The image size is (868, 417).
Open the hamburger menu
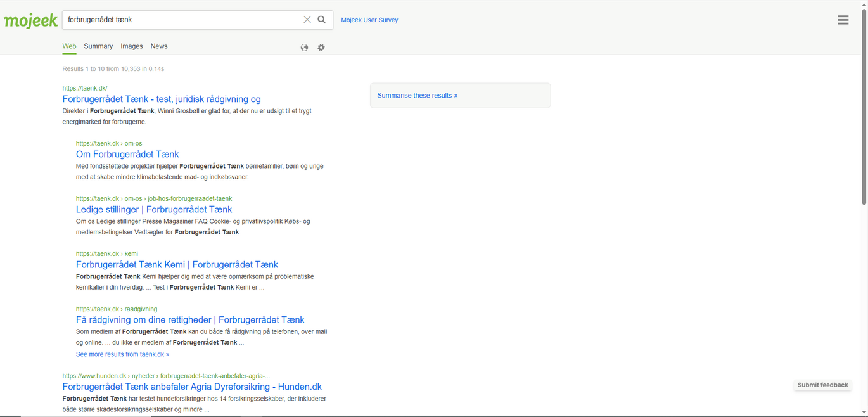pos(843,20)
